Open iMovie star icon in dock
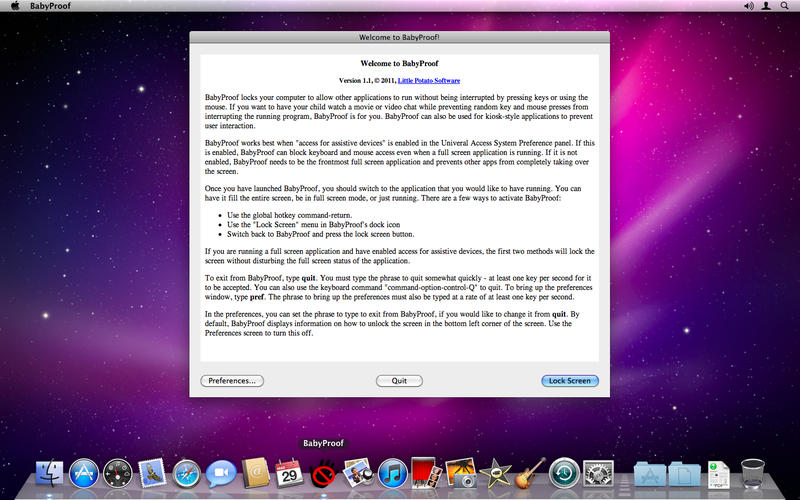The width and height of the screenshot is (800, 500). pos(495,473)
